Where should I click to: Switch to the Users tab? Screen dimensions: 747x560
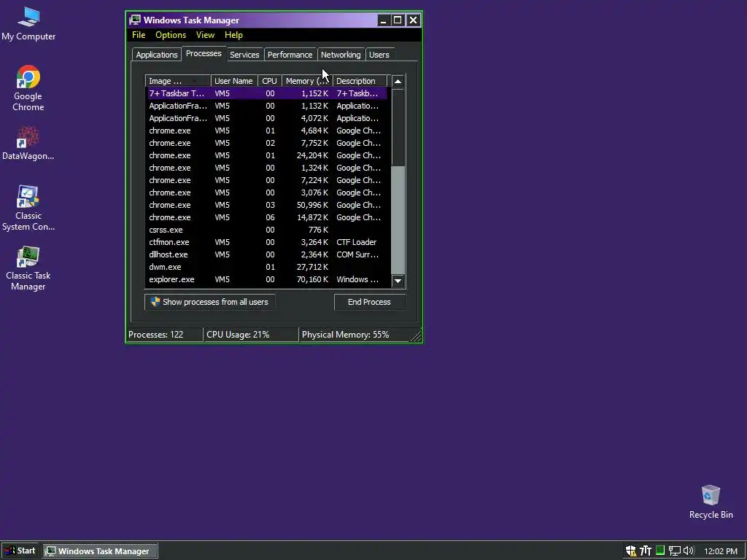379,55
